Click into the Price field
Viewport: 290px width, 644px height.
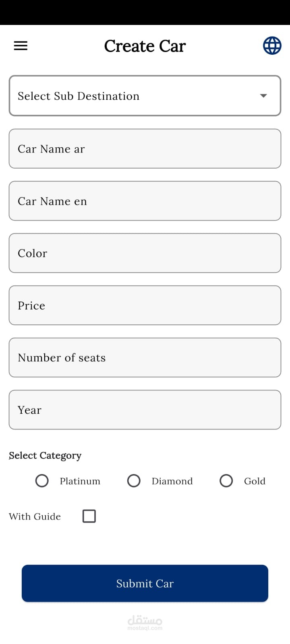[x=145, y=305]
